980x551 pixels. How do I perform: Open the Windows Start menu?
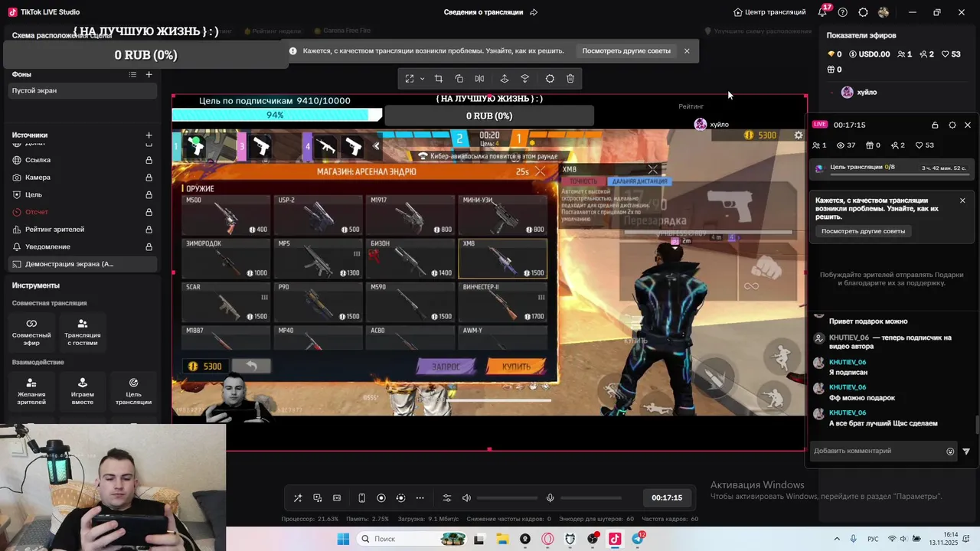pos(343,539)
